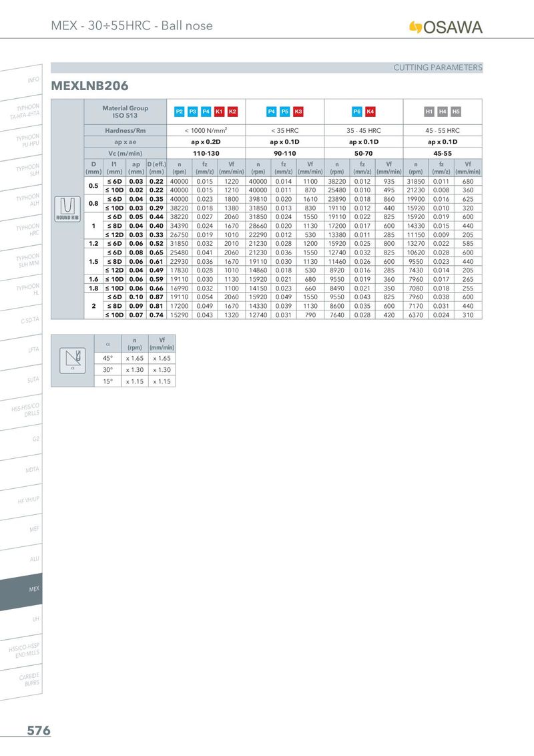Select the H1 hardened material badge

coord(429,112)
